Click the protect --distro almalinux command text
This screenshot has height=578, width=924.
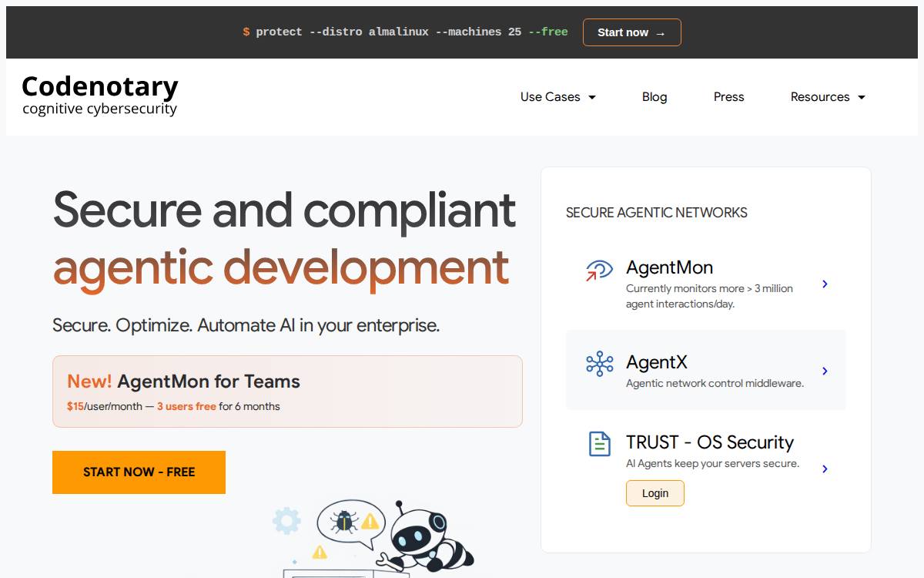point(405,32)
